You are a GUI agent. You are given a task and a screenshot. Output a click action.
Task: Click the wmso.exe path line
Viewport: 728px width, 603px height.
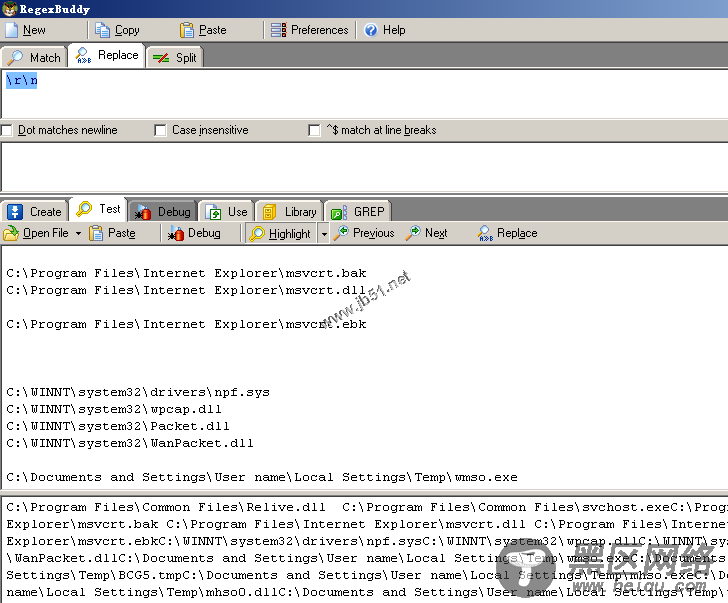click(x=262, y=477)
